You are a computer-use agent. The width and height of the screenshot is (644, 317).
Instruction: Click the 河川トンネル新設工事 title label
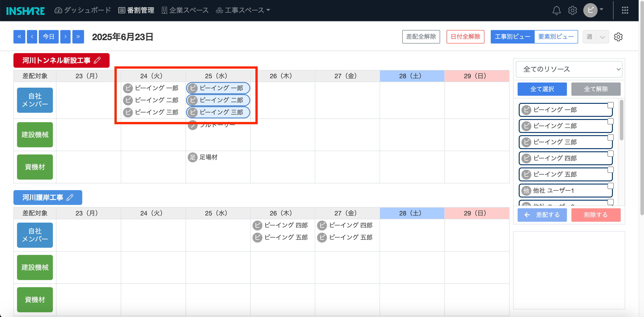[56, 60]
